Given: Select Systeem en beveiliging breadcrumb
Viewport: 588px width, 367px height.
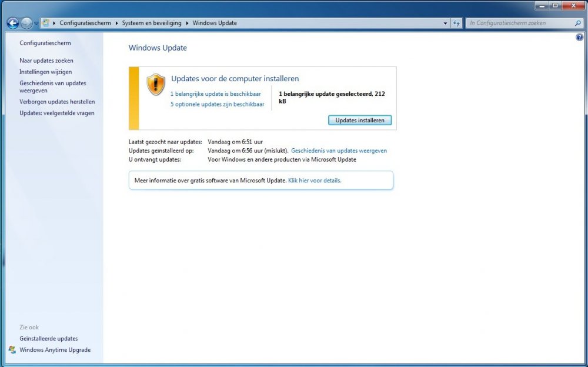Looking at the screenshot, I should (152, 23).
